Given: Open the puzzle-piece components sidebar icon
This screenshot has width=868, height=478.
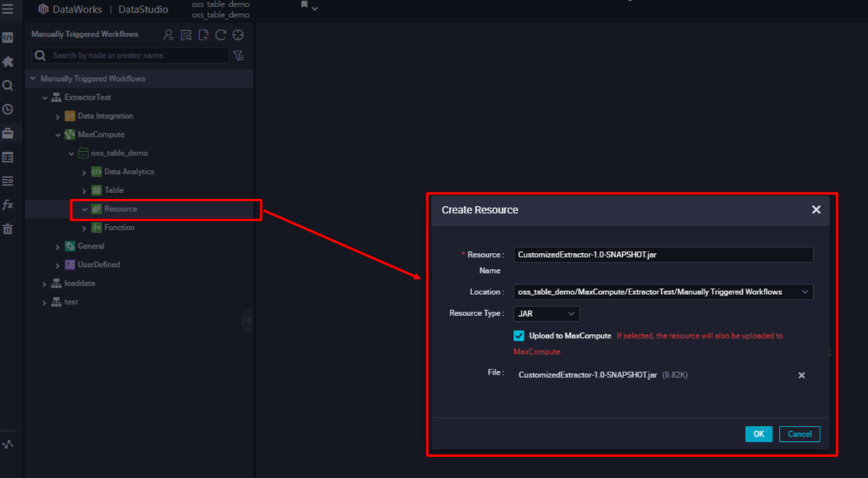Looking at the screenshot, I should point(7,61).
